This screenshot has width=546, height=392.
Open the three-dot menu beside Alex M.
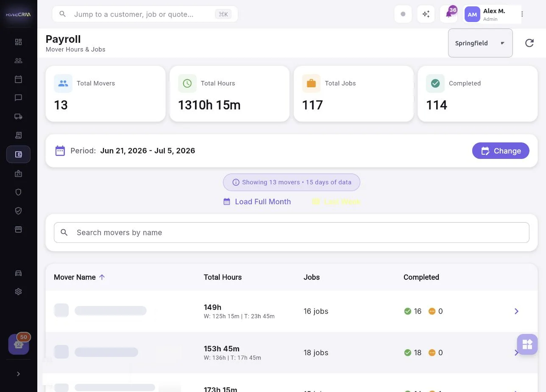pos(522,14)
